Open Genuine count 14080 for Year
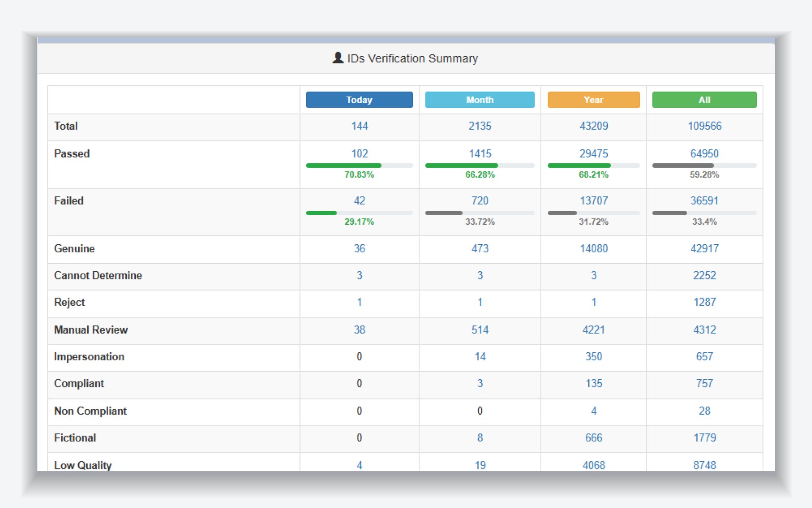The image size is (812, 508). coord(593,248)
